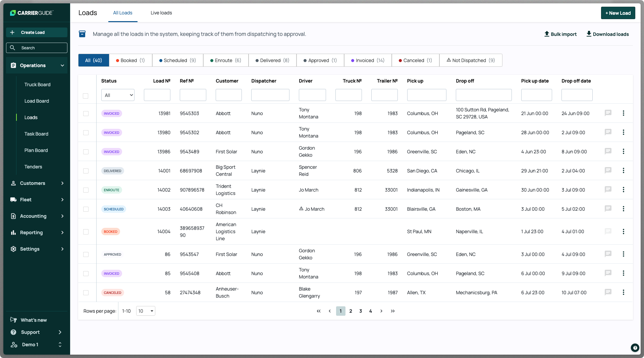This screenshot has height=358, width=644.
Task: Click the Download loads icon
Action: 589,34
